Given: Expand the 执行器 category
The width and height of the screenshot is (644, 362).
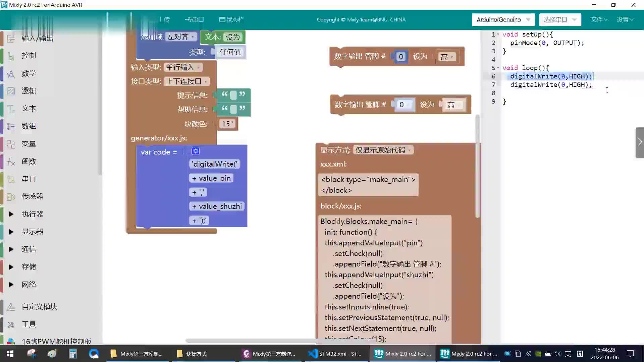Looking at the screenshot, I should point(11,214).
